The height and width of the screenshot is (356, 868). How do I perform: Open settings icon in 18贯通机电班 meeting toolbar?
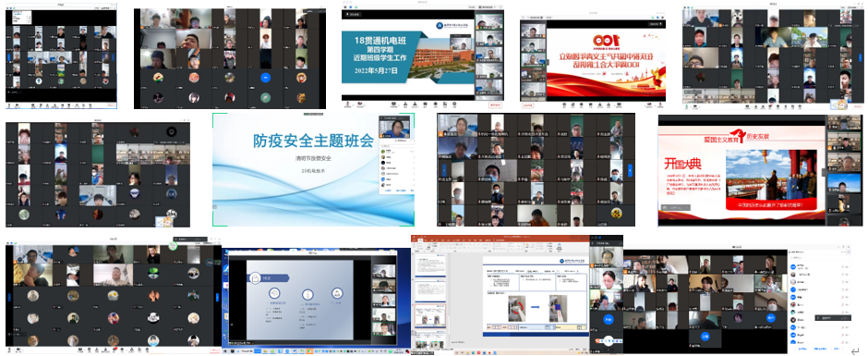[454, 104]
